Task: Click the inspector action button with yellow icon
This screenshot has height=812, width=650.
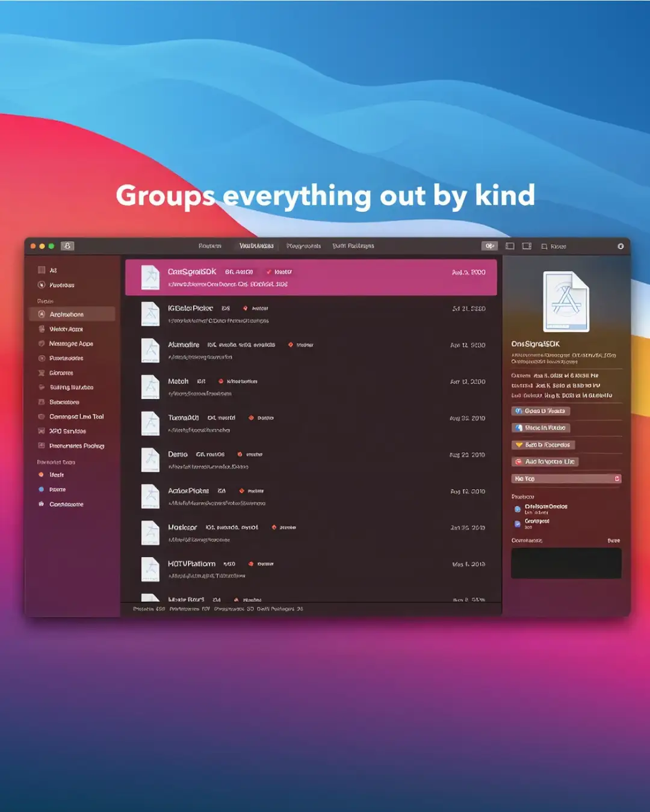Action: click(x=543, y=445)
